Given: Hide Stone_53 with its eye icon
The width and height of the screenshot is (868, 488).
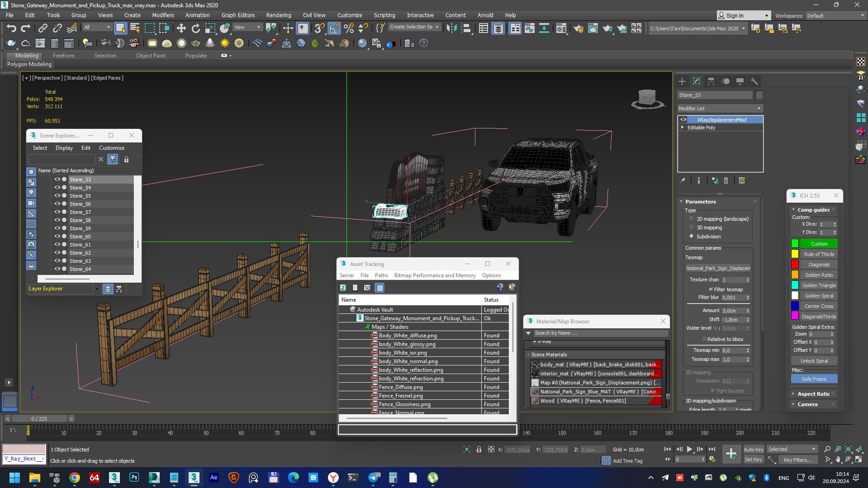Looking at the screenshot, I should [57, 180].
